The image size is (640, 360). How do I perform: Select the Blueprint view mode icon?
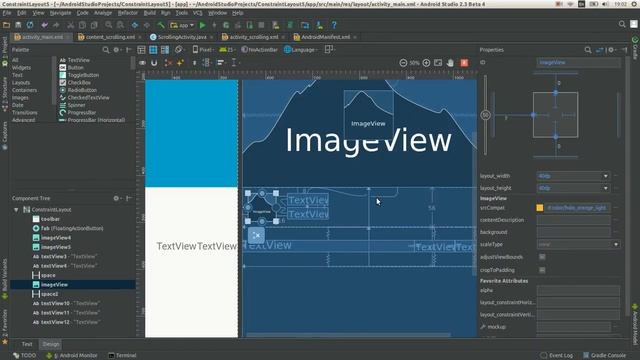tap(153, 50)
